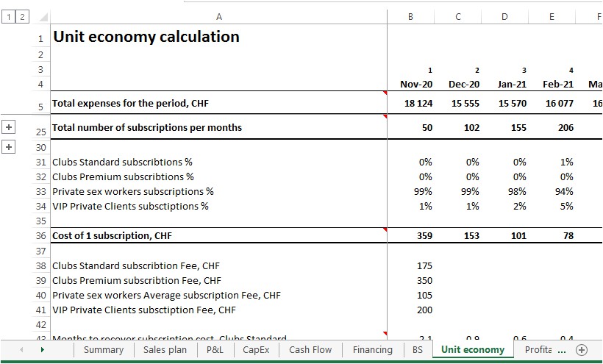
Task: Select the Sales plan sheet tab
Action: tap(165, 350)
